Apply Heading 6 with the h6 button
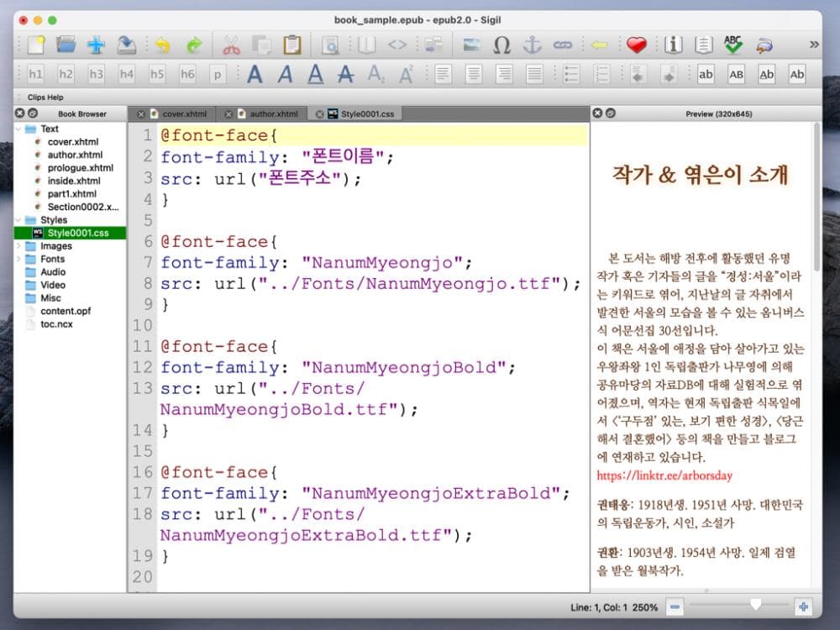The height and width of the screenshot is (630, 840). tap(187, 74)
